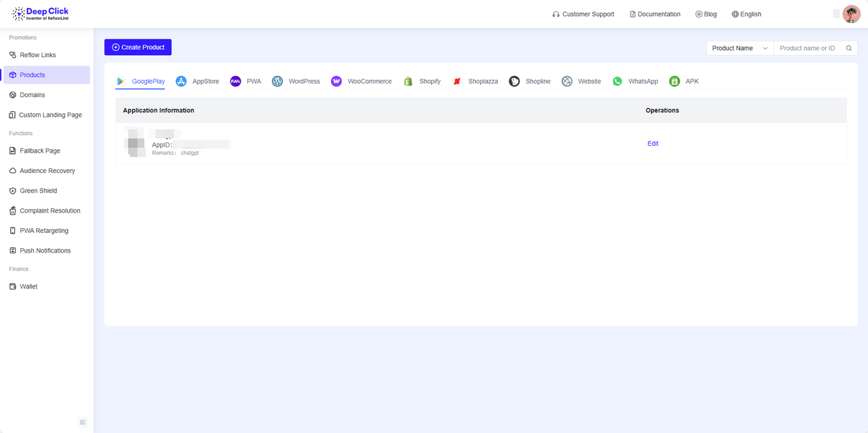Select the WhatsApp logo icon
This screenshot has width=868, height=433.
tap(617, 81)
